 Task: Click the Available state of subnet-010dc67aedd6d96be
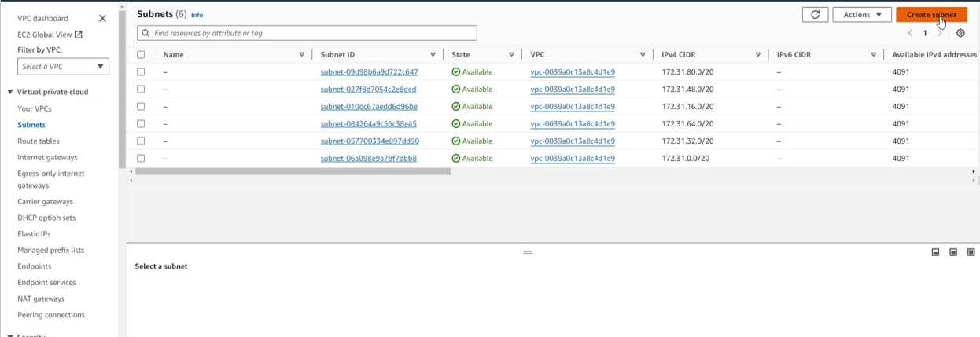click(472, 107)
